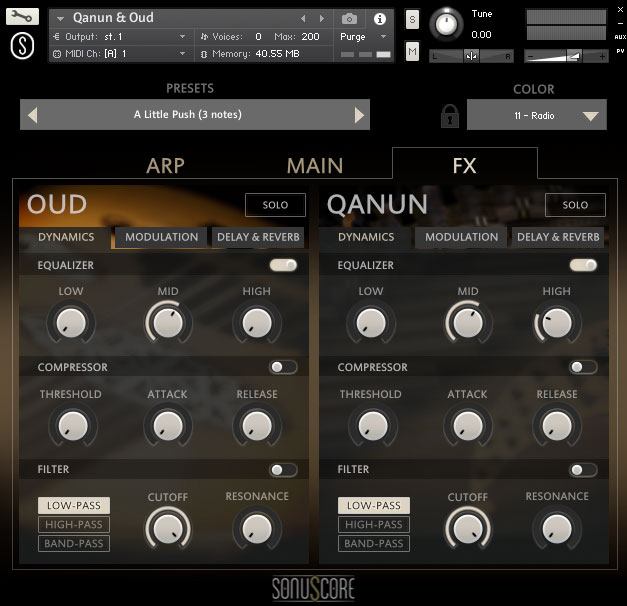The height and width of the screenshot is (606, 627).
Task: Select OUD Low-Pass filter type
Action: 74,506
